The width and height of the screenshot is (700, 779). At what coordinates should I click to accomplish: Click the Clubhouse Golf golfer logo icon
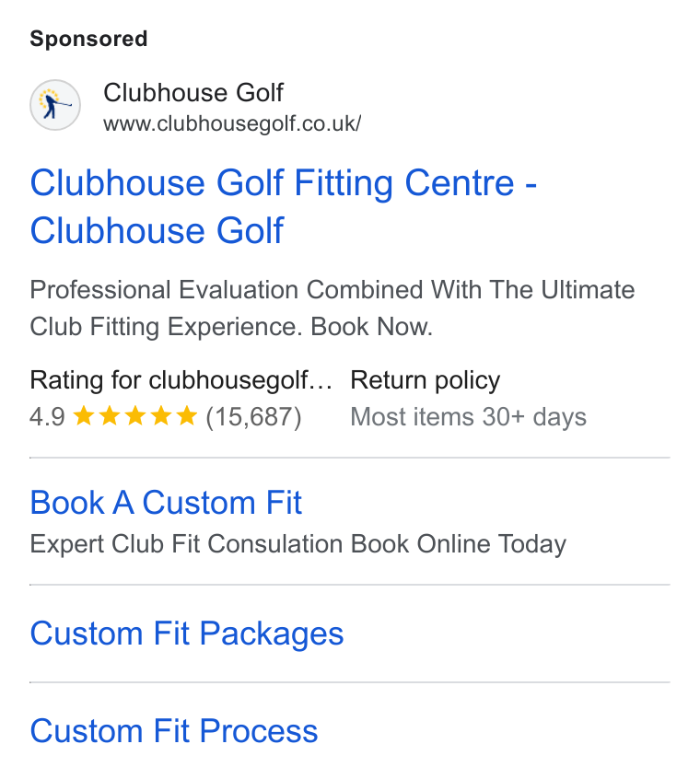pyautogui.click(x=55, y=105)
